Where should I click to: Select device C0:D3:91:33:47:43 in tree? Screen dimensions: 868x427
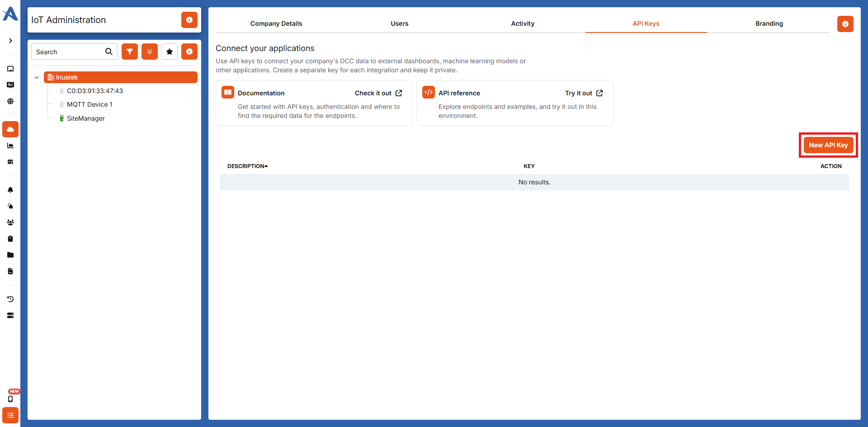coord(95,91)
